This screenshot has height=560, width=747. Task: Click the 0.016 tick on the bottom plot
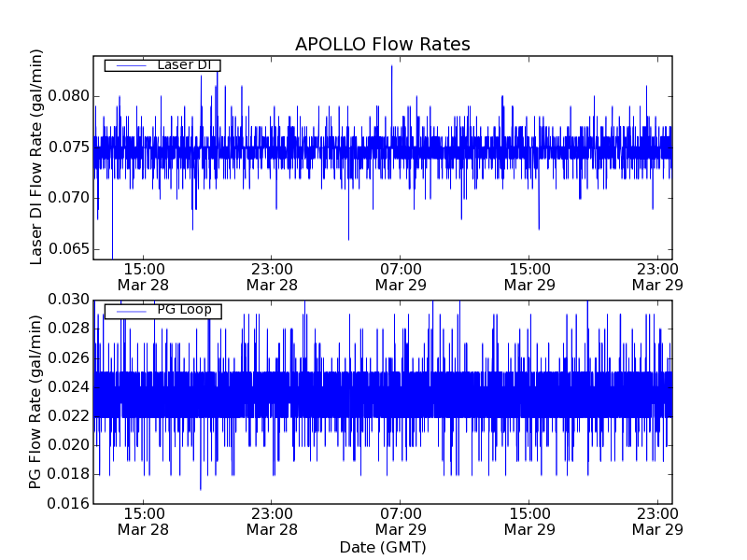[x=67, y=504]
